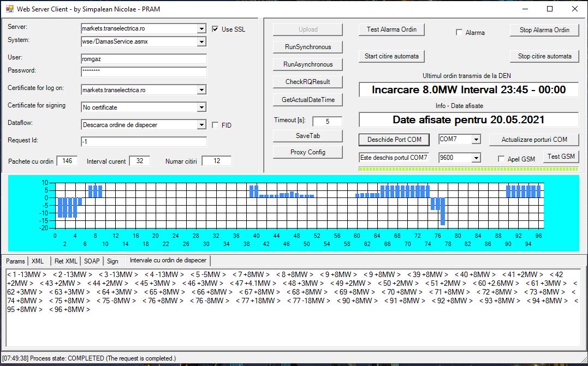
Task: Click the app icon in title bar
Action: click(9, 9)
